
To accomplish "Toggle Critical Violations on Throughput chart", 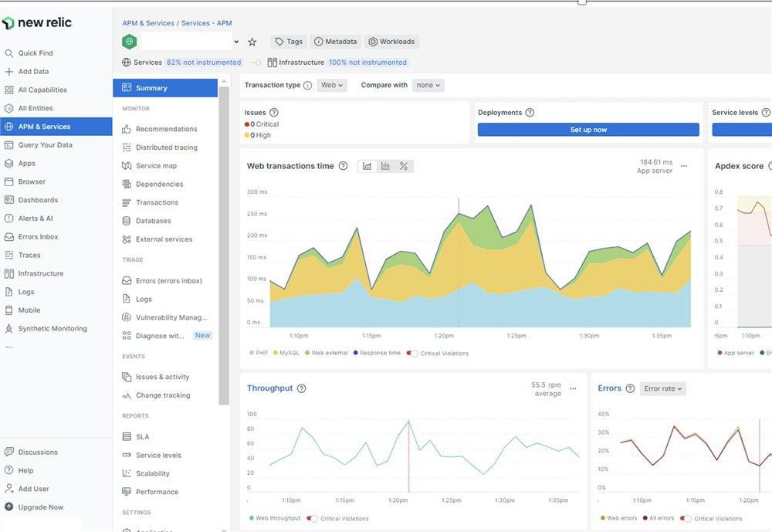I will coord(313,519).
